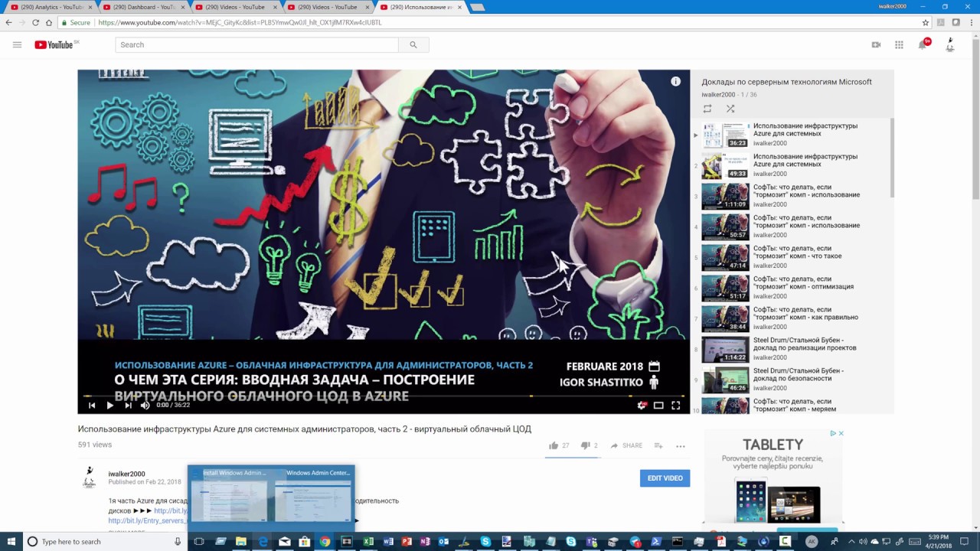Open the YouTube guide hamburger menu
Viewport: 980px width, 551px height.
17,44
